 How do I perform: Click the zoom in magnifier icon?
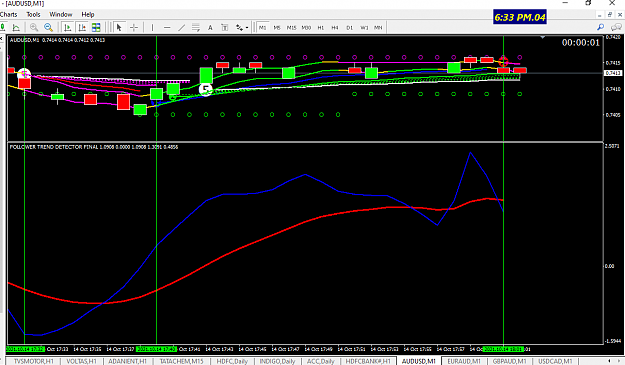(34, 27)
